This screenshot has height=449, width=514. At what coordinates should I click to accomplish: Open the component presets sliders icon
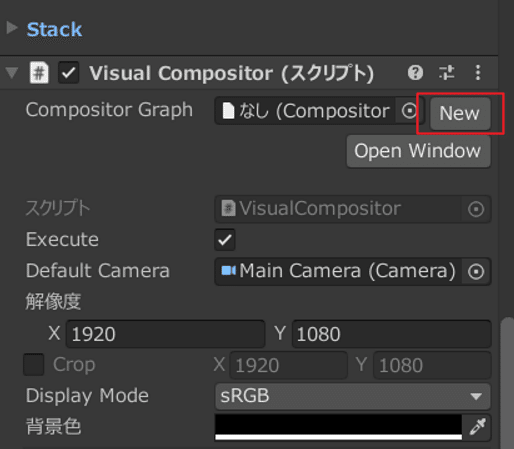click(446, 72)
